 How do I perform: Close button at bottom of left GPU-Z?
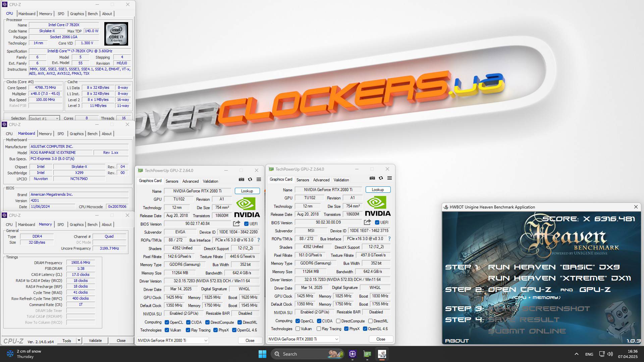pos(250,341)
